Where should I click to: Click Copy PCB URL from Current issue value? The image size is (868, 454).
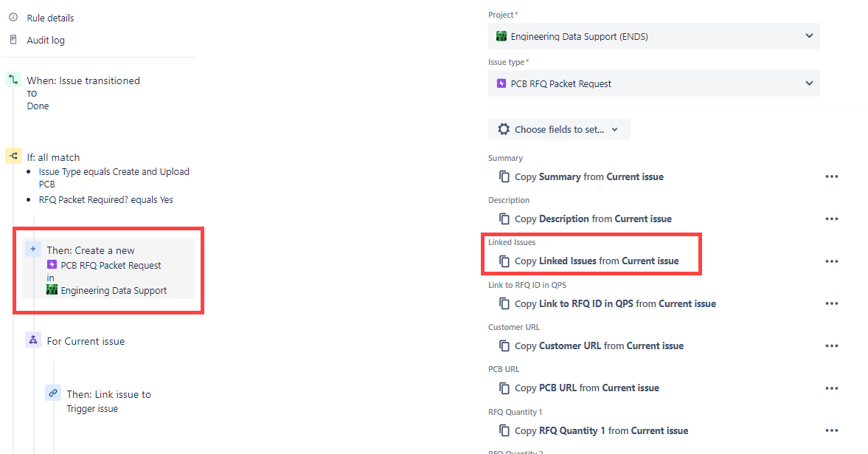[x=587, y=388]
